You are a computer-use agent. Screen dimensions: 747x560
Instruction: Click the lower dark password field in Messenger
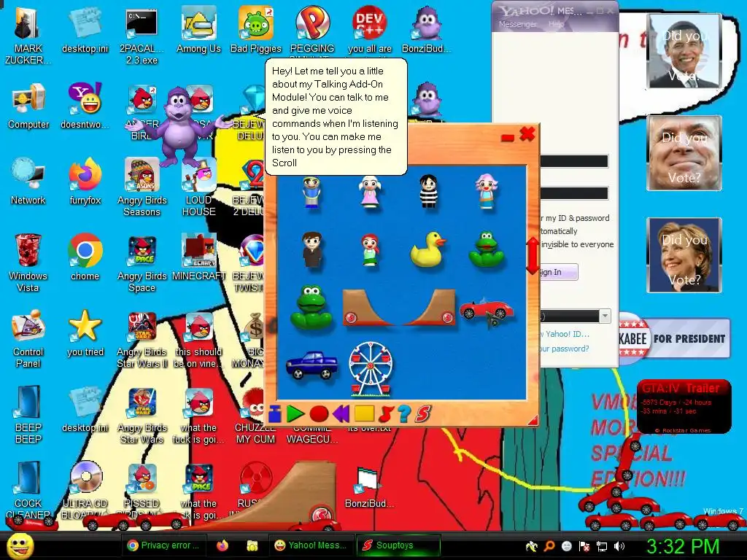tap(574, 192)
